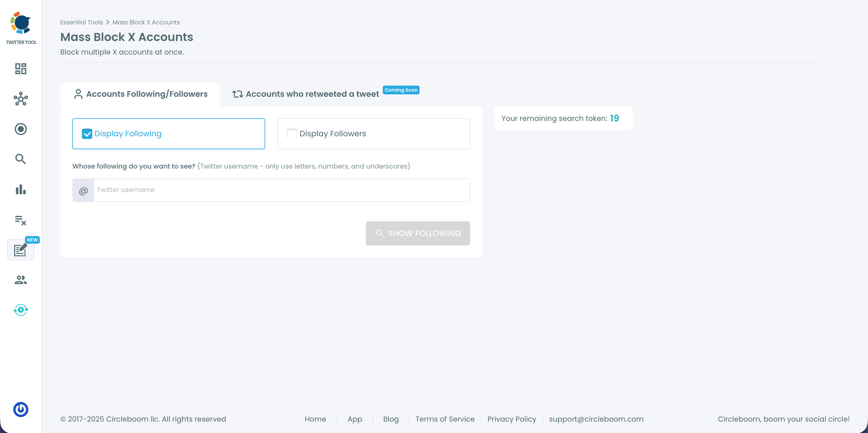Open the search magnifier icon in sidebar
This screenshot has width=868, height=433.
(x=21, y=159)
